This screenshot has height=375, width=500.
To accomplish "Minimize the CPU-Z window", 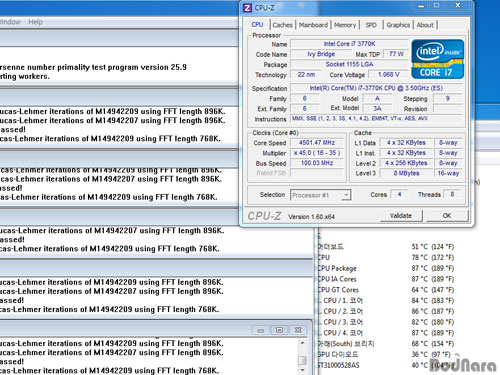I will pos(421,6).
